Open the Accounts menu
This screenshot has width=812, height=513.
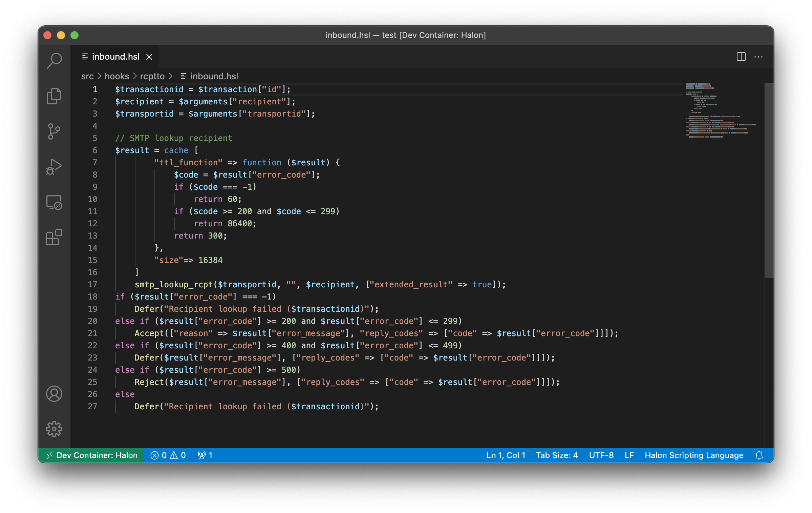[x=54, y=394]
